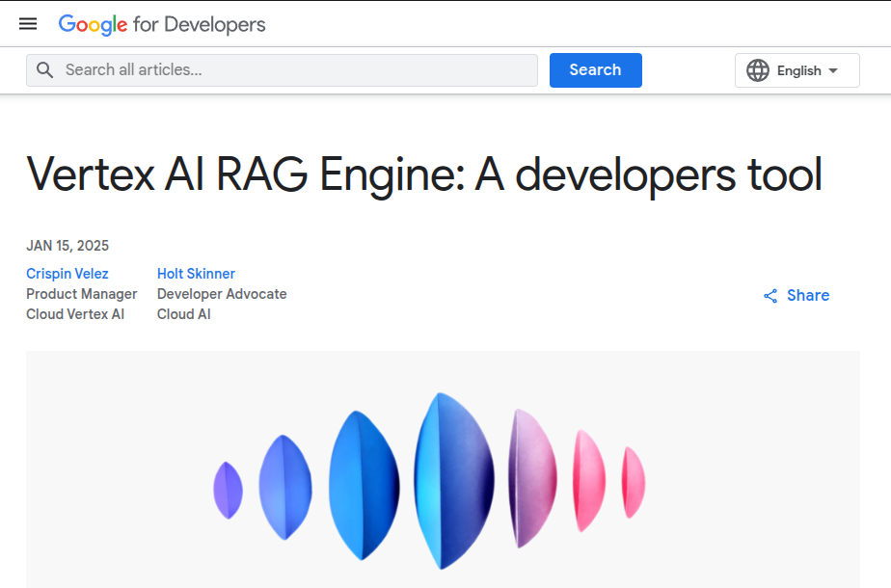
Task: Open the hamburger navigation menu
Action: tap(28, 24)
